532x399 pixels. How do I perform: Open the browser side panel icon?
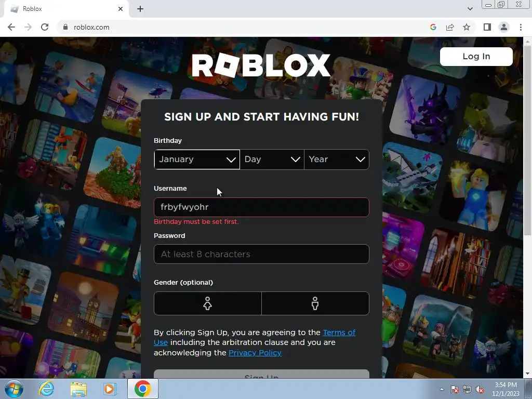pyautogui.click(x=487, y=27)
